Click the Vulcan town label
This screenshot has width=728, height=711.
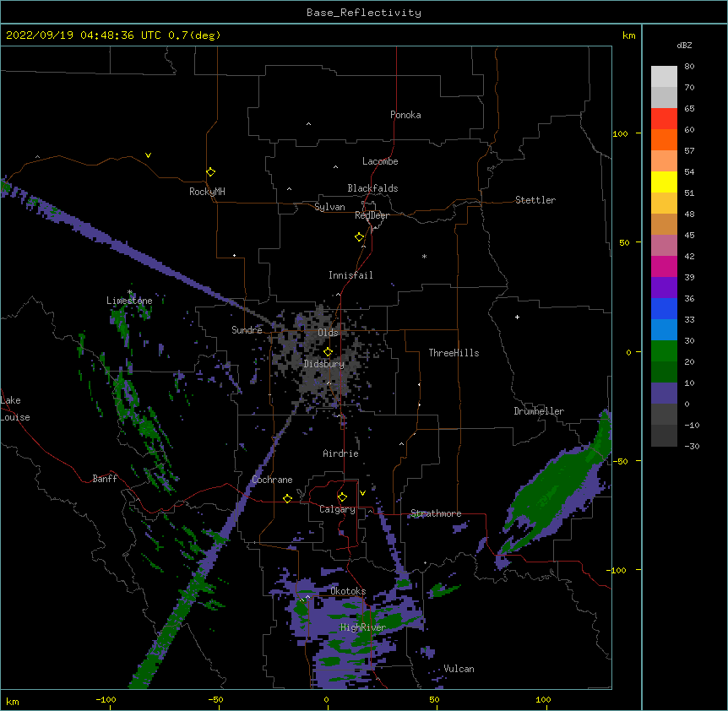459,669
